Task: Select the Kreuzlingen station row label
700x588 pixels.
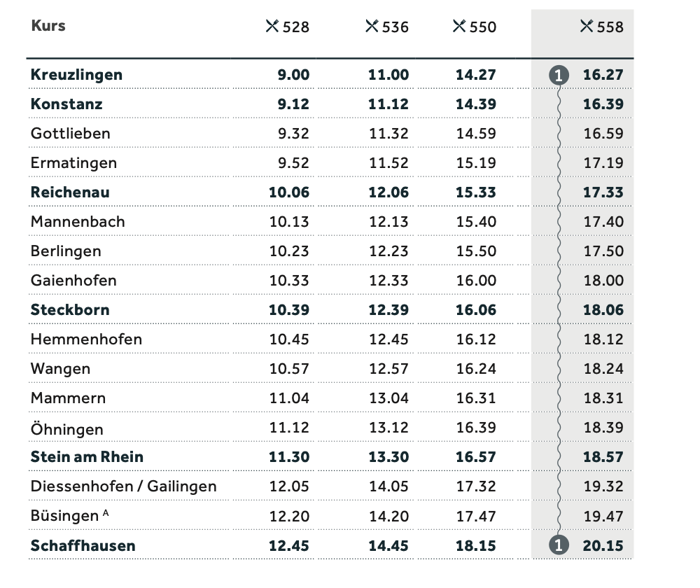Action: 76,75
